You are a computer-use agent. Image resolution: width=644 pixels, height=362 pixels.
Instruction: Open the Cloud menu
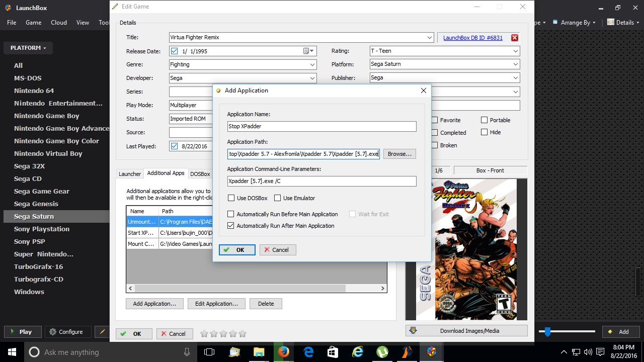point(59,23)
